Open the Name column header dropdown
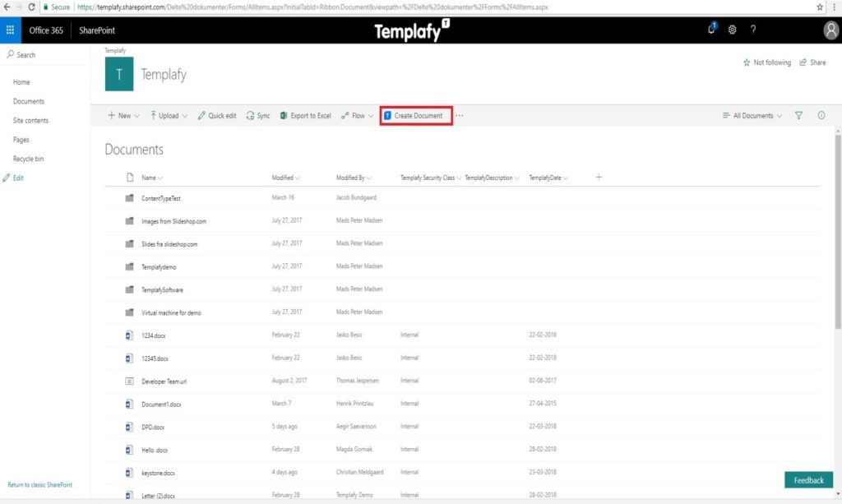The height and width of the screenshot is (504, 842). coord(152,178)
